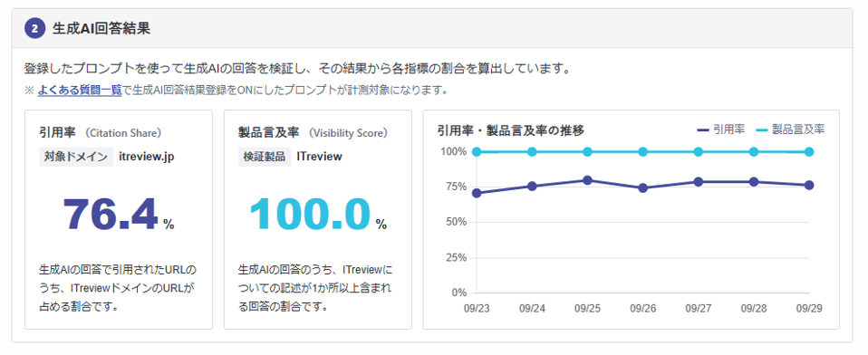868x355 pixels.
Task: Click the 引用率 data point for 09/25
Action: click(x=587, y=180)
